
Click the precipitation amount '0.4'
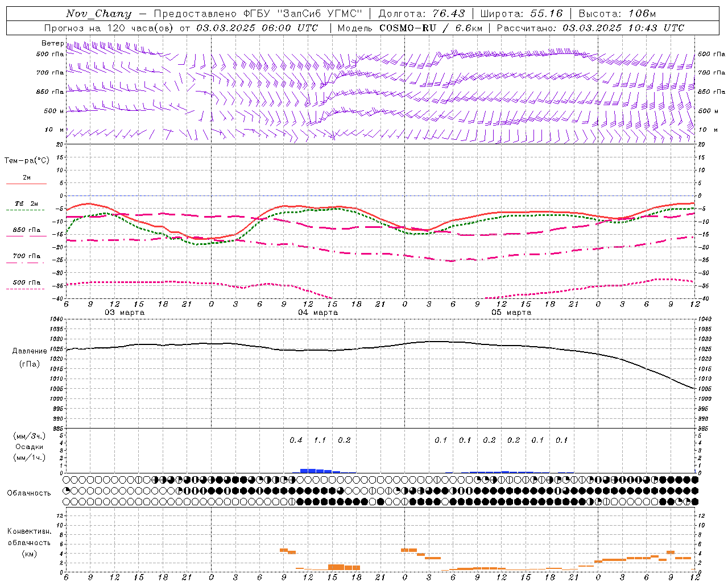[296, 440]
